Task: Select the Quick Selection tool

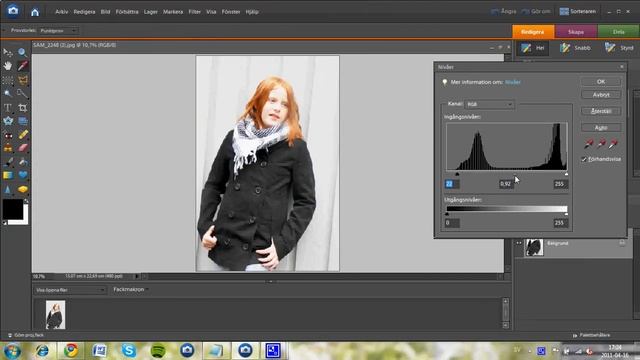Action: tap(22, 93)
